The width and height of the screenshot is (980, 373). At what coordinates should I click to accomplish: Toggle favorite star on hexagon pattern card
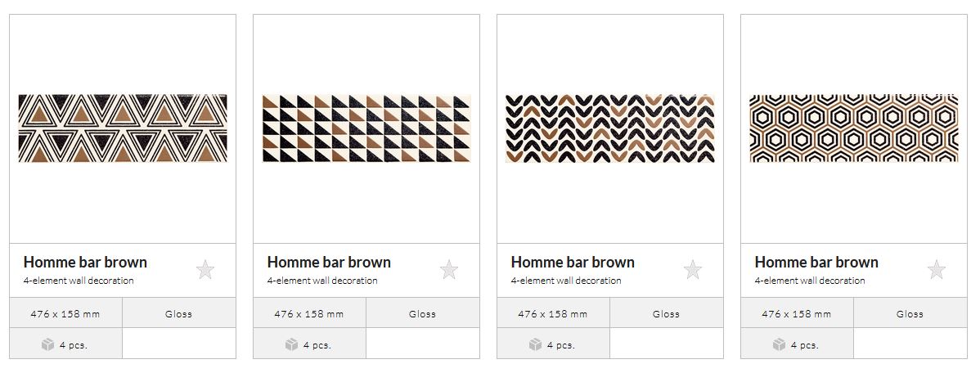pyautogui.click(x=937, y=269)
